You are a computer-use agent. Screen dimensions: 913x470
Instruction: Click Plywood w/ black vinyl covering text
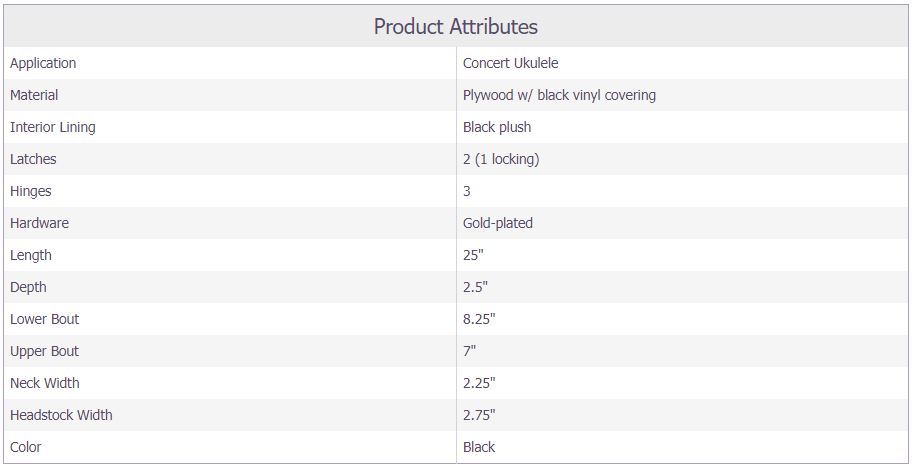(560, 95)
